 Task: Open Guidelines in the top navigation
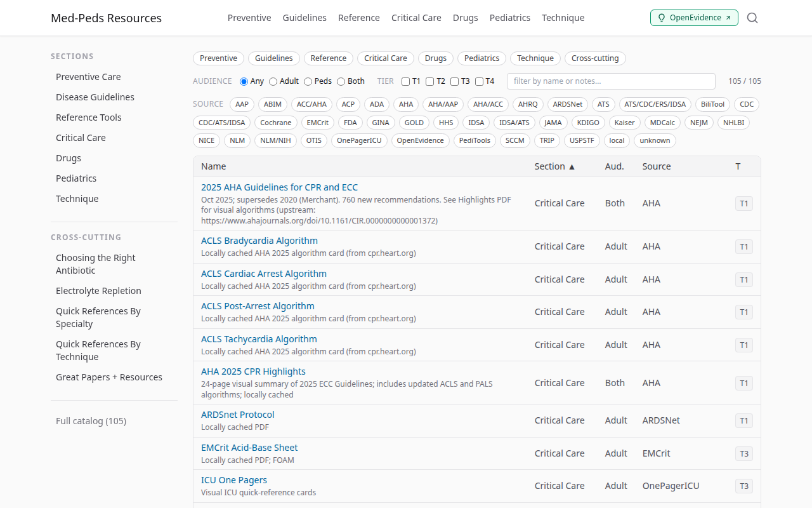tap(304, 18)
